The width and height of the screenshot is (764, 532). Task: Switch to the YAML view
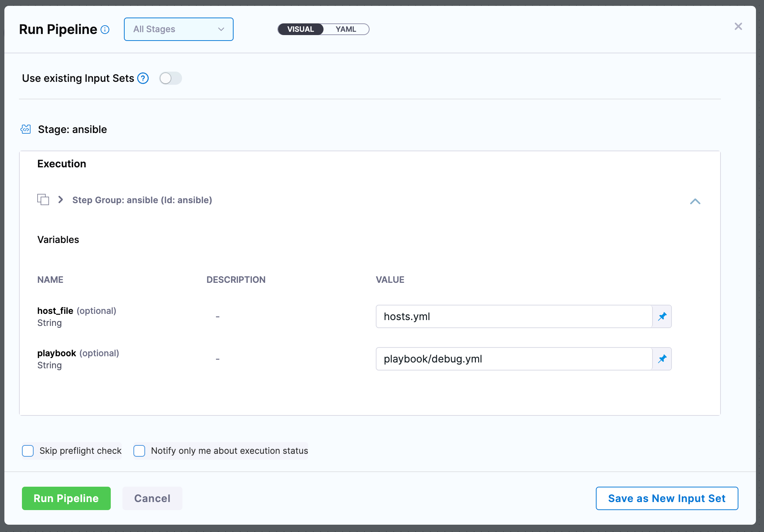tap(345, 29)
